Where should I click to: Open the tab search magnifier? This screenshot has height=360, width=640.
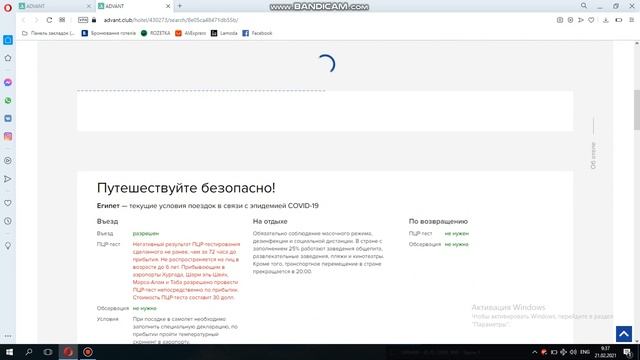point(584,6)
